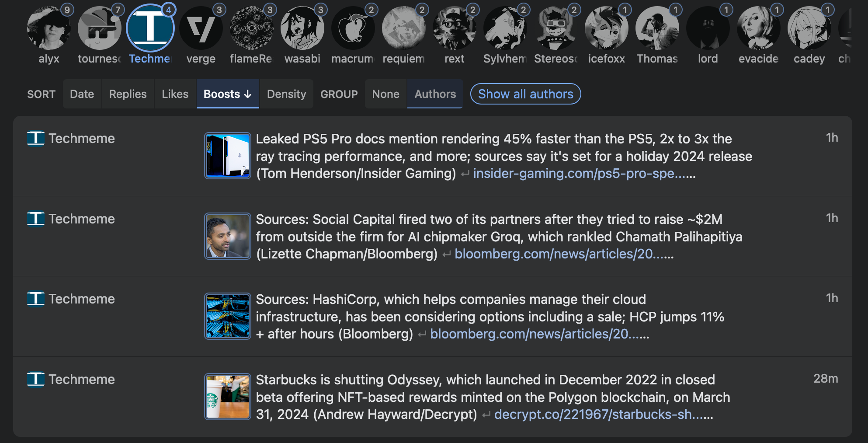Click Show all authors button
The width and height of the screenshot is (868, 443).
[x=526, y=94]
